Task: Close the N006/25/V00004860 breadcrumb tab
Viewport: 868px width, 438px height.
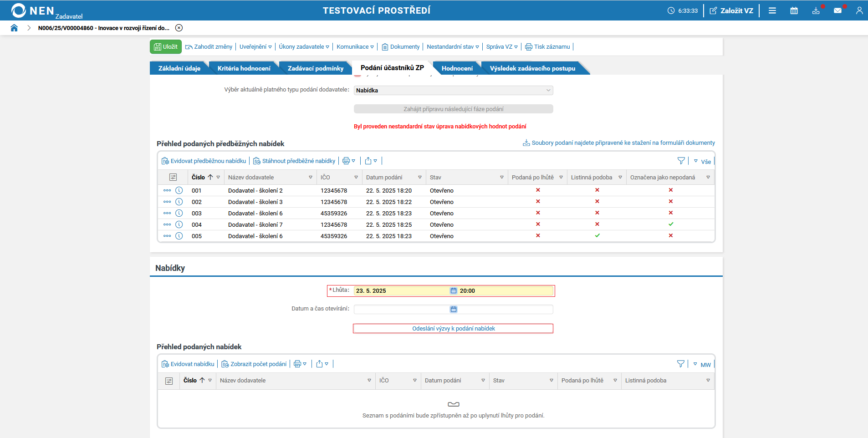Action: (x=179, y=28)
